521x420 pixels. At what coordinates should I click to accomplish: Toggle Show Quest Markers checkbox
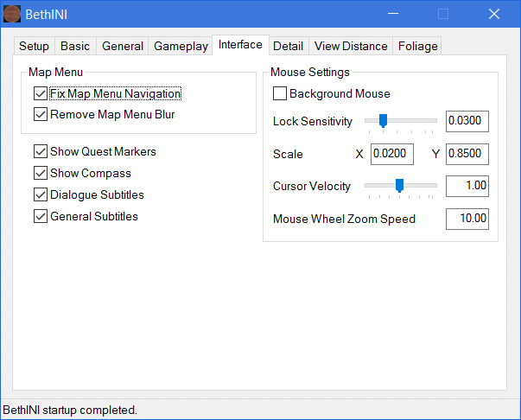click(x=41, y=151)
